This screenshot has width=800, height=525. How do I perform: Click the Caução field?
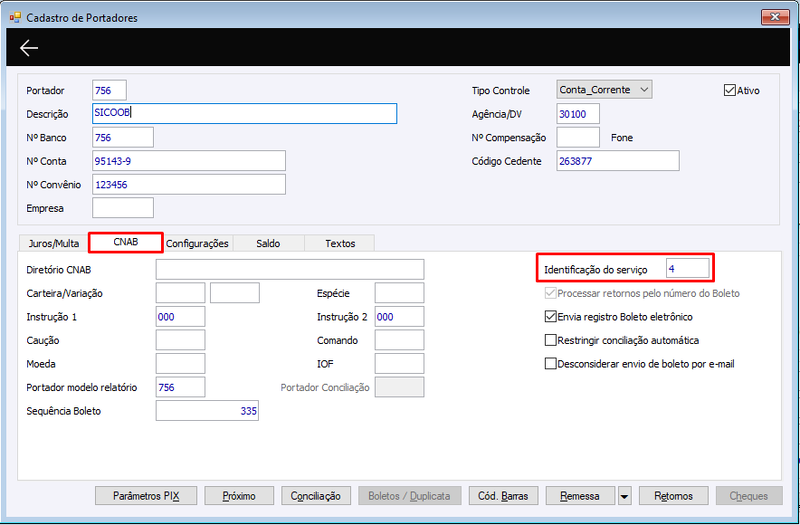[181, 340]
